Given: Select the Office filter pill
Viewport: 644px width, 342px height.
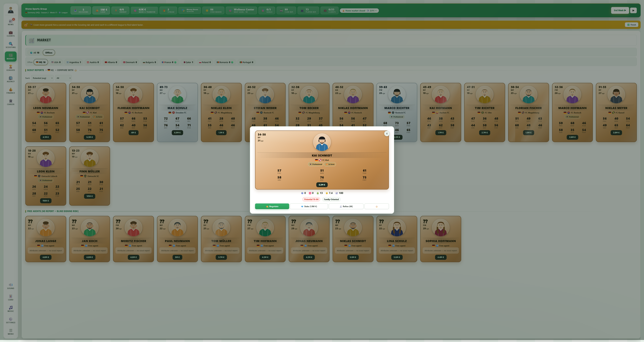Looking at the screenshot, I should tap(49, 53).
